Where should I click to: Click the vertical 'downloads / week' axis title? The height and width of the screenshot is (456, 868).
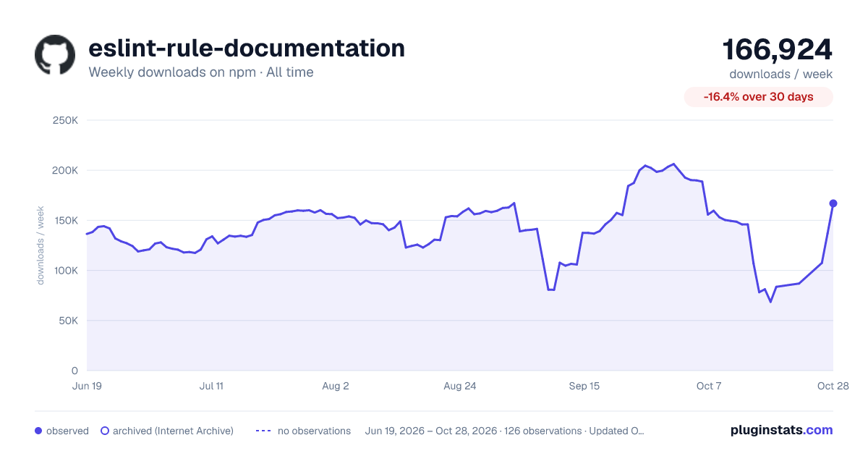[x=41, y=245]
